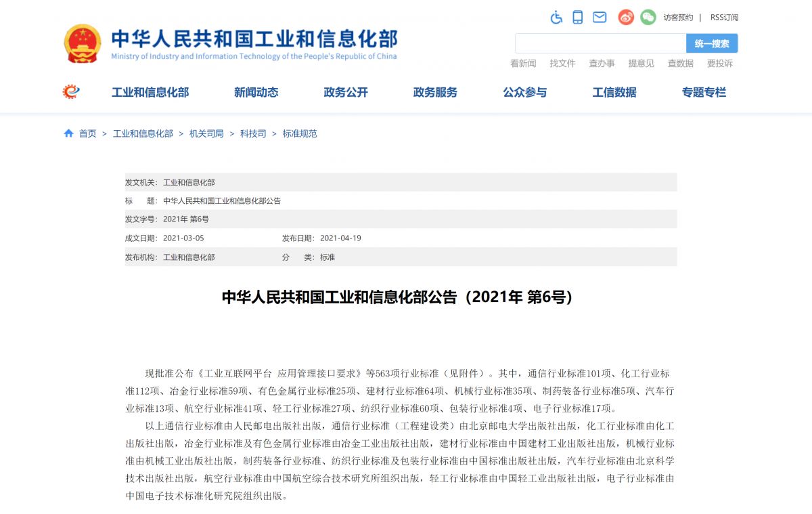This screenshot has width=812, height=514.
Task: Go to 首页 in breadcrumb
Action: tap(88, 134)
